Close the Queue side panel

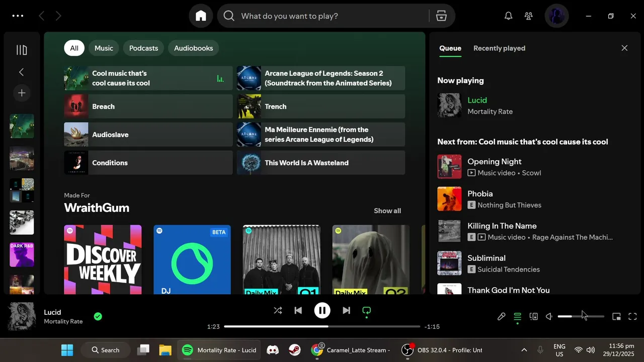tap(624, 48)
